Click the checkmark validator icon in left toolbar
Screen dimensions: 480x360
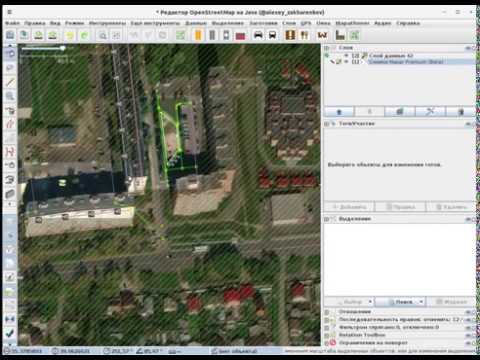coord(10,333)
